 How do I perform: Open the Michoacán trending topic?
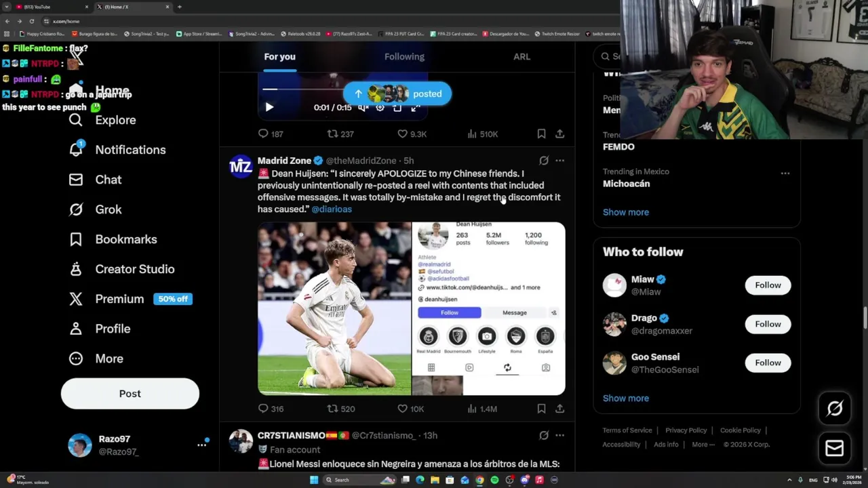pos(627,184)
